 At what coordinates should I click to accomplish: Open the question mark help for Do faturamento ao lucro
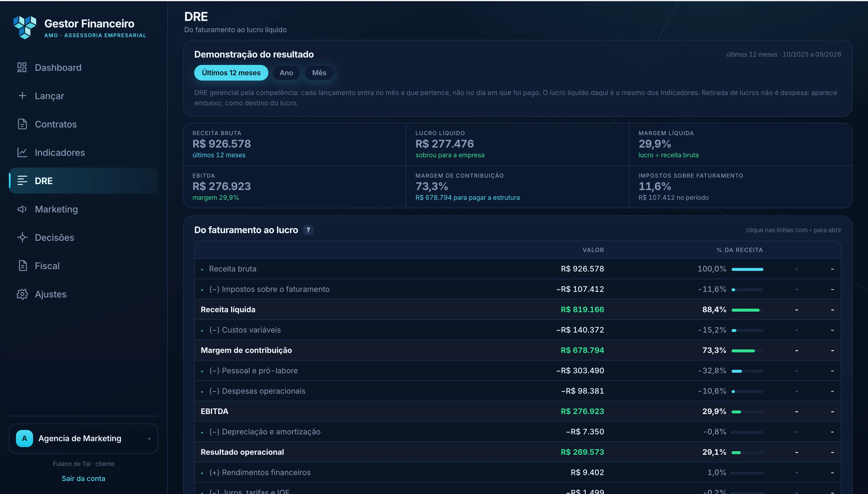click(x=308, y=230)
